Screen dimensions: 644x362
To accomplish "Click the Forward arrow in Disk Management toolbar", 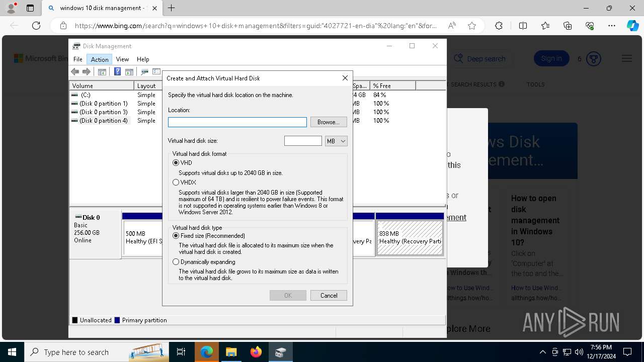I will 87,72.
